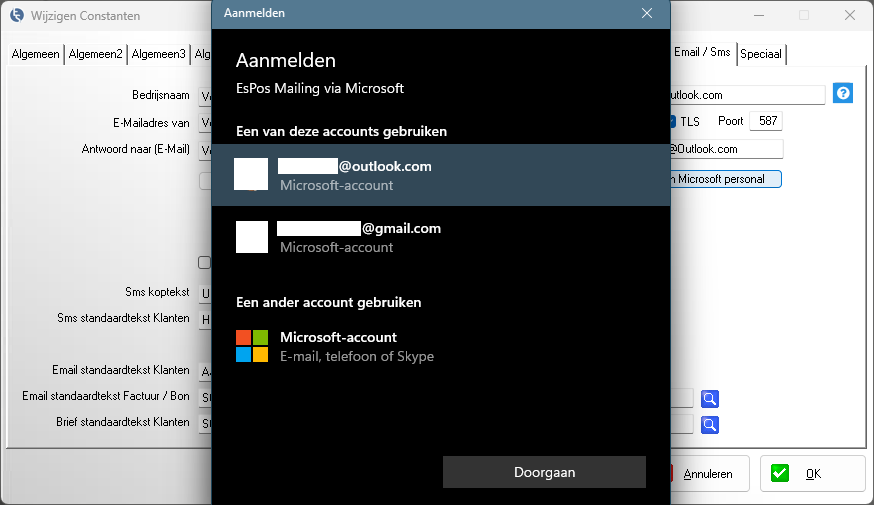
Task: Click the Microsoft personal button in the background window
Action: click(x=726, y=179)
